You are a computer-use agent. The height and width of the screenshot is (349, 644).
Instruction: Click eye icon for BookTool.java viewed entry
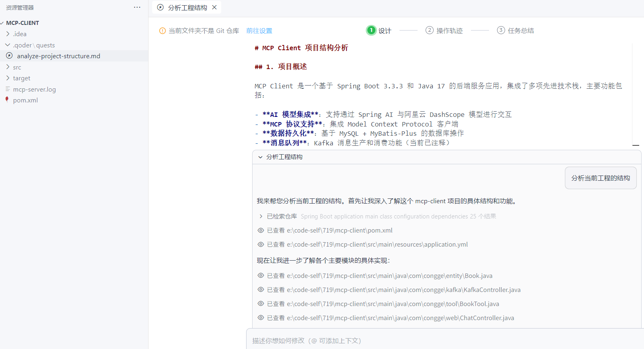[261, 304]
